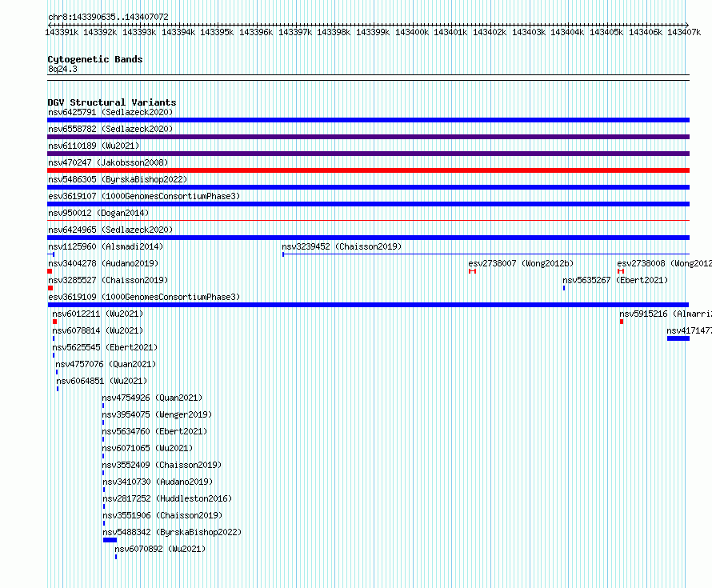The height and width of the screenshot is (588, 712).
Task: Click the red marker under nsv5915216
Action: (x=622, y=322)
